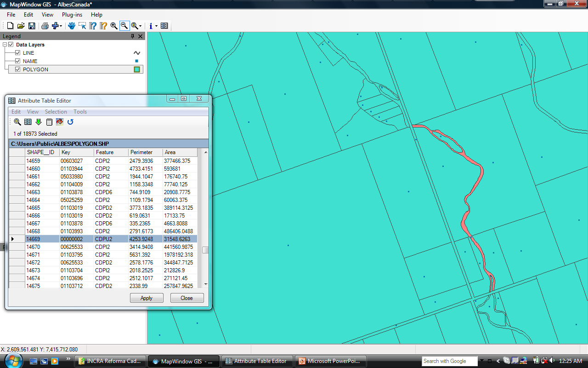Open project using folder icon

(21, 26)
